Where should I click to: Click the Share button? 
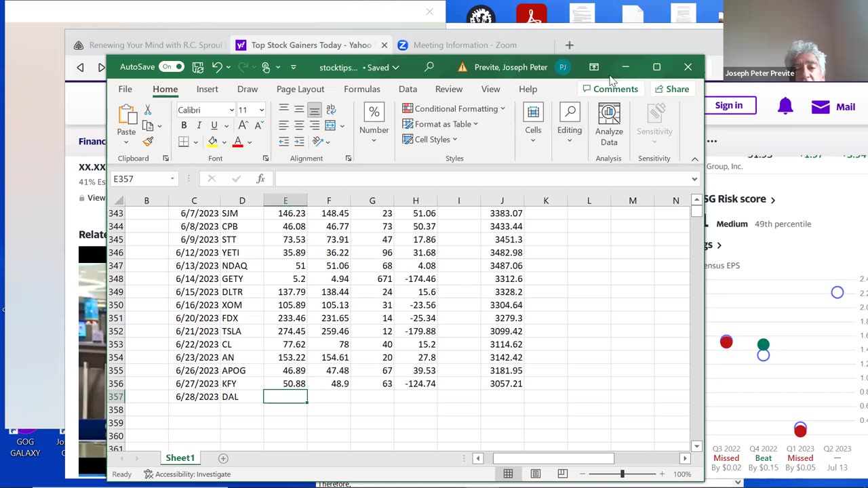click(x=672, y=89)
